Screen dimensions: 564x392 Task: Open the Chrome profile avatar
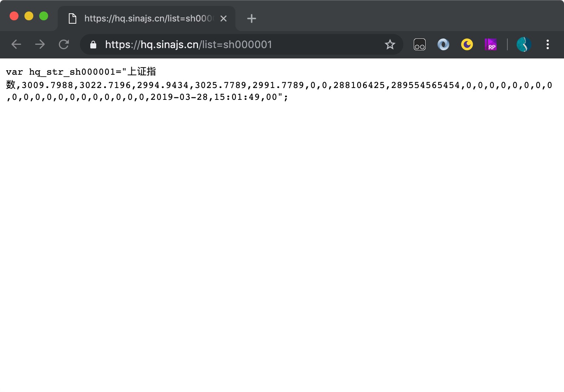pyautogui.click(x=524, y=45)
